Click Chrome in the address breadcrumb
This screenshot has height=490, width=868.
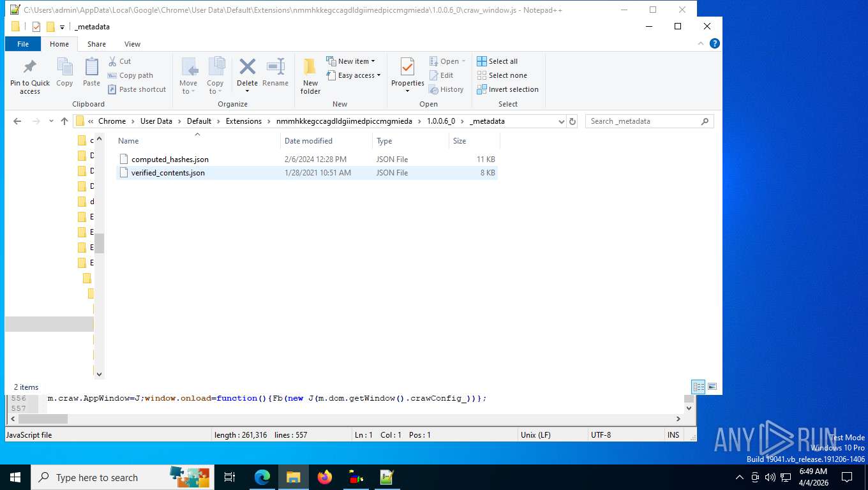point(112,121)
